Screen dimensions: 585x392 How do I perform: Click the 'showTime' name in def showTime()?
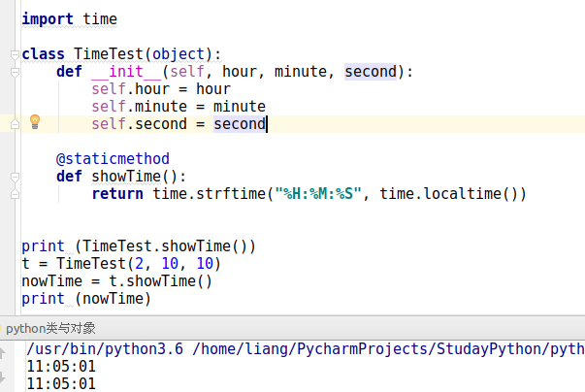coord(126,177)
